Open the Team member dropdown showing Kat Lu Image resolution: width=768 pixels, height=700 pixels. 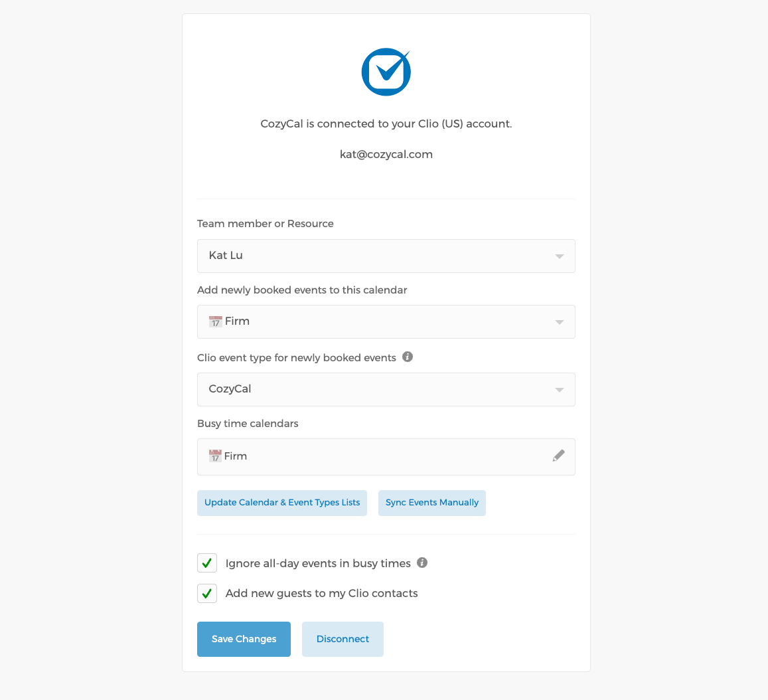pyautogui.click(x=386, y=256)
